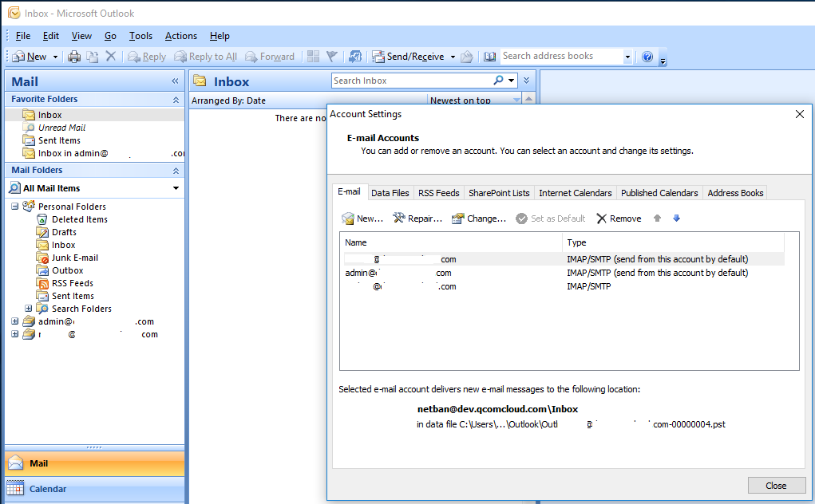Collapse the Mail navigation pane

(x=175, y=81)
